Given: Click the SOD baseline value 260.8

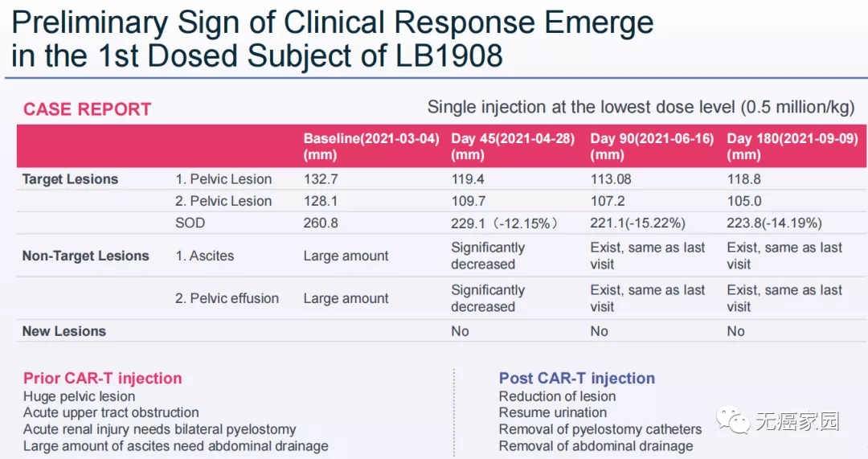Looking at the screenshot, I should (x=321, y=223).
